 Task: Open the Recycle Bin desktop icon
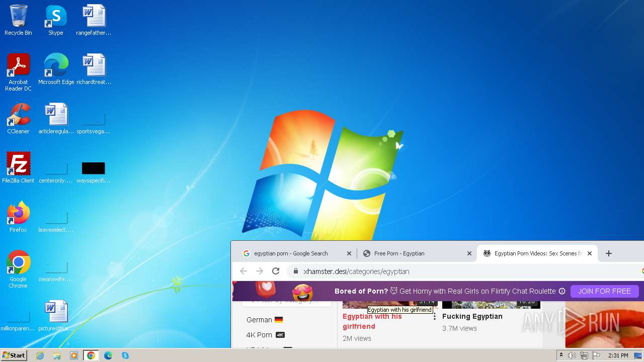coord(18,20)
